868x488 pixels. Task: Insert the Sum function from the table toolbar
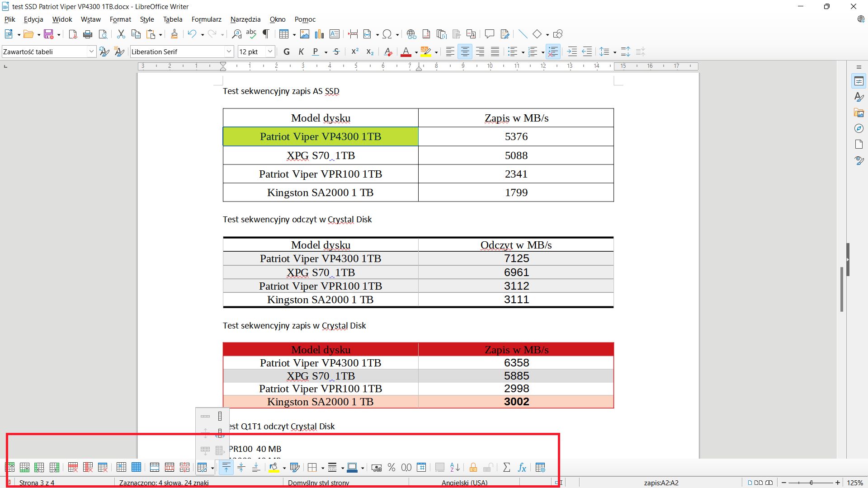506,467
